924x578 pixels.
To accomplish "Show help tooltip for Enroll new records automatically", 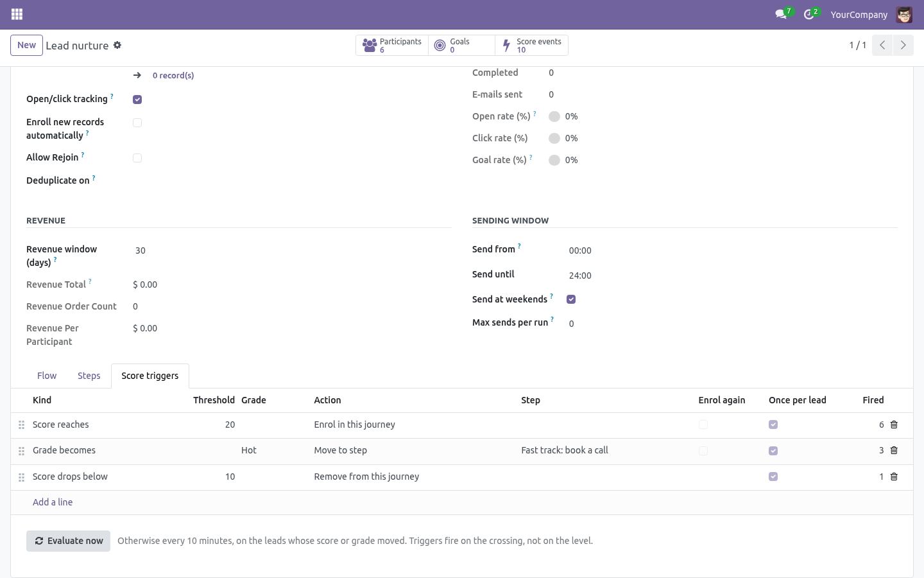I will coord(87,133).
